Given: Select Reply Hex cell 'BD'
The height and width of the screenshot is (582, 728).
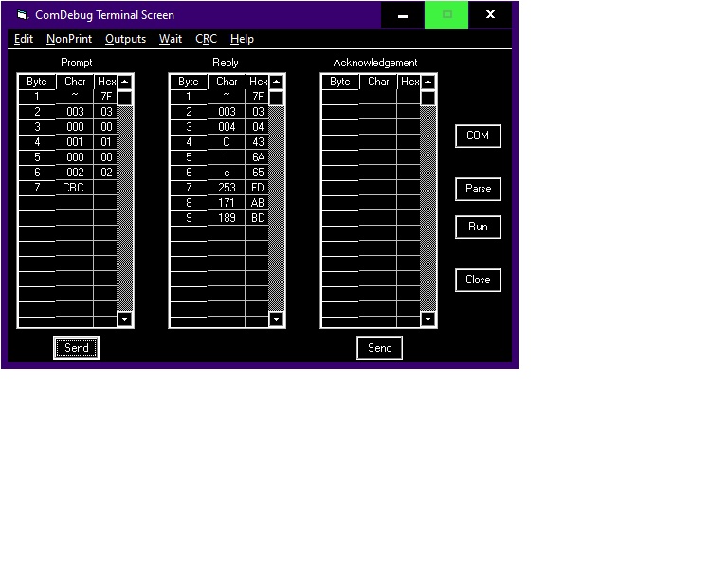Looking at the screenshot, I should tap(257, 218).
